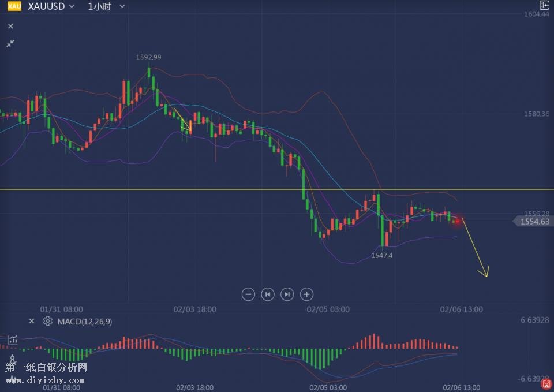554x392 pixels.
Task: Click the price scale panel icon at top right
Action: 544,5
